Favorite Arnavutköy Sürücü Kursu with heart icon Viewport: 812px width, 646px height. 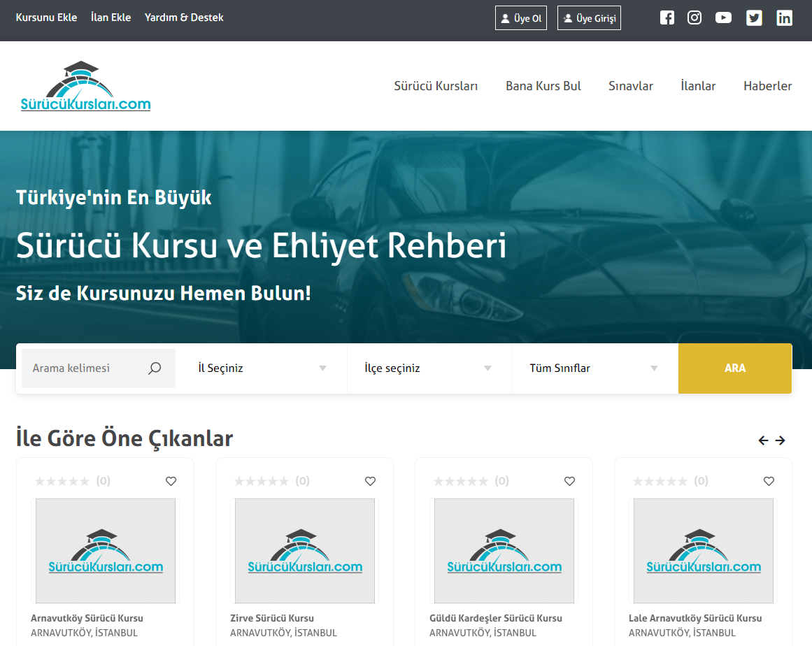click(171, 481)
